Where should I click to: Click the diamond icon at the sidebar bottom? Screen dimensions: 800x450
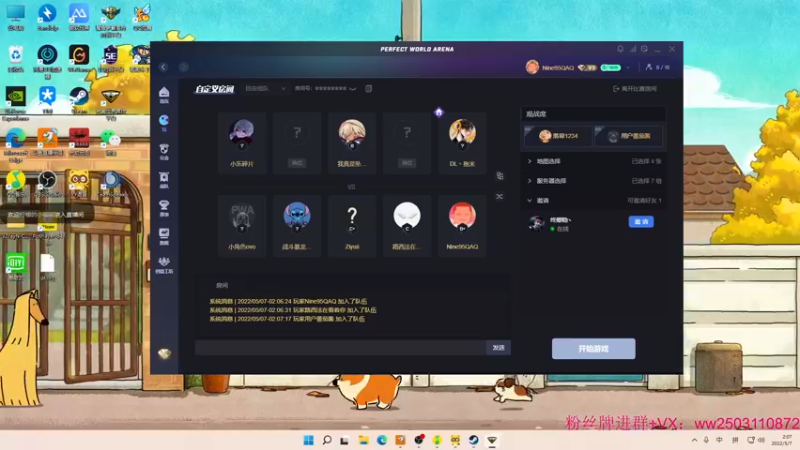tap(164, 353)
